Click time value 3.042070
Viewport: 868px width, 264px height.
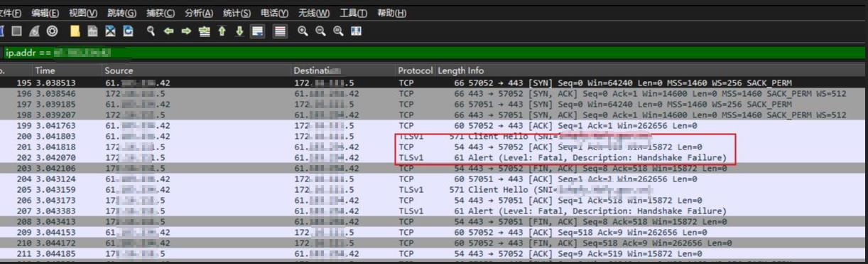[55, 157]
